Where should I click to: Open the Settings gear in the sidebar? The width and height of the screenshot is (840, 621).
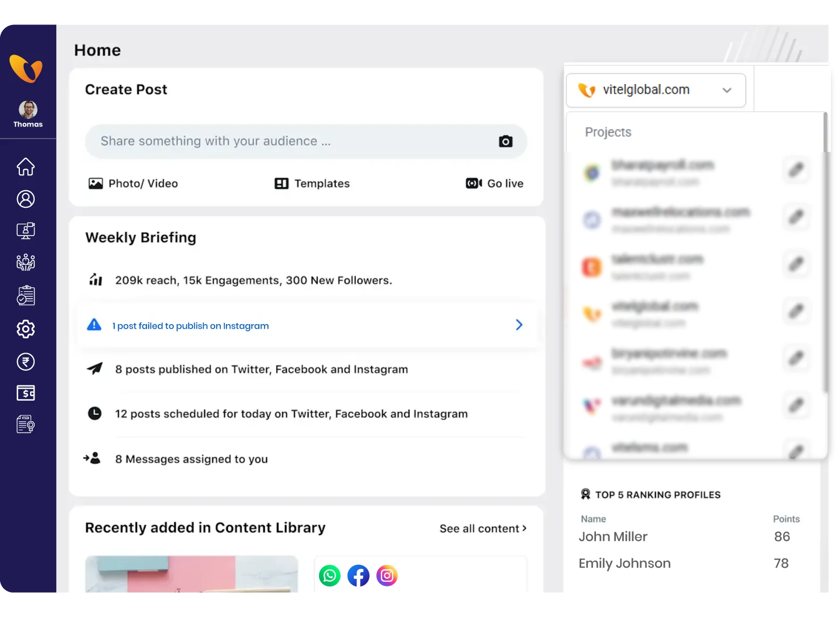coord(26,329)
